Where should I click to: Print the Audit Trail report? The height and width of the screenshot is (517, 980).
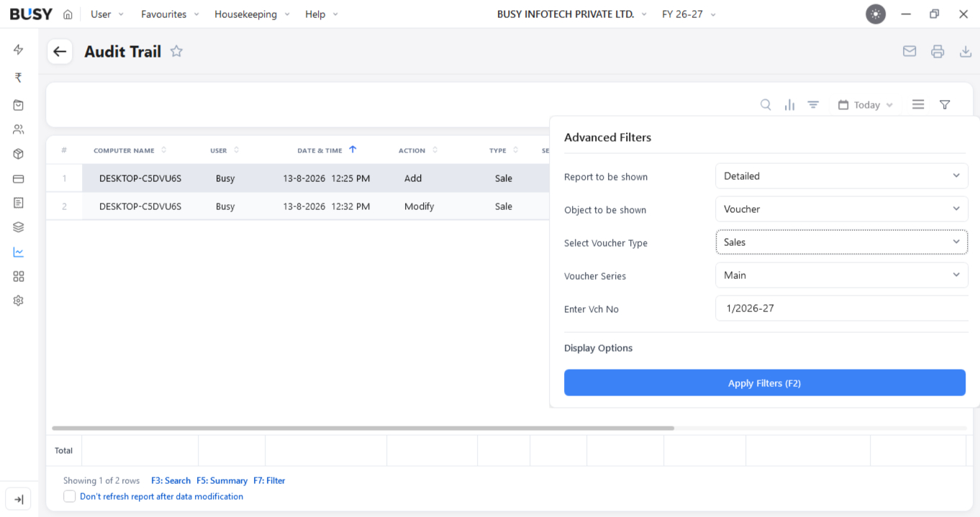tap(938, 52)
